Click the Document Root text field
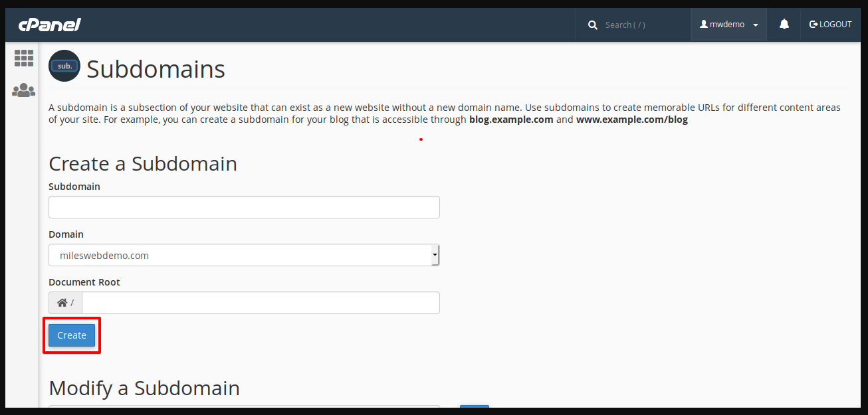 [x=260, y=302]
